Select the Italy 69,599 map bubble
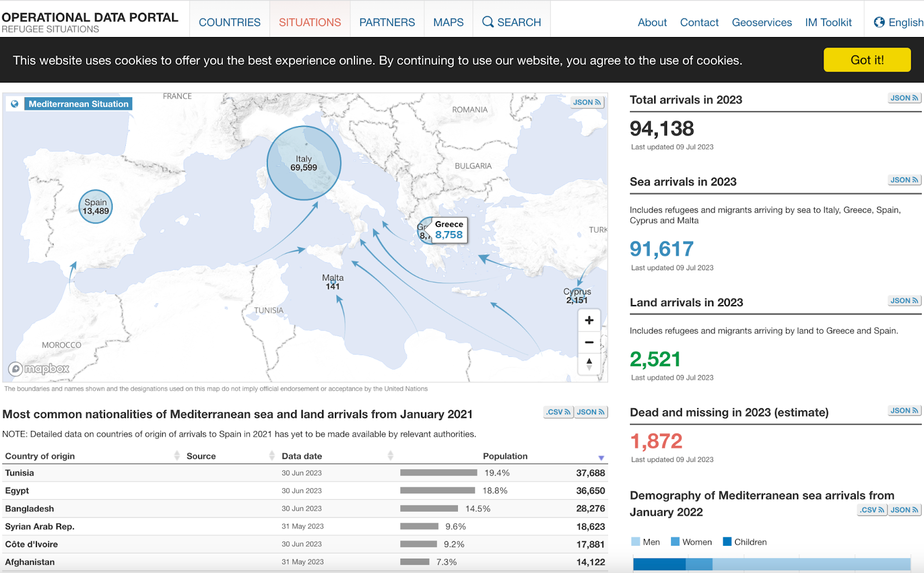Image resolution: width=924 pixels, height=573 pixels. [304, 163]
